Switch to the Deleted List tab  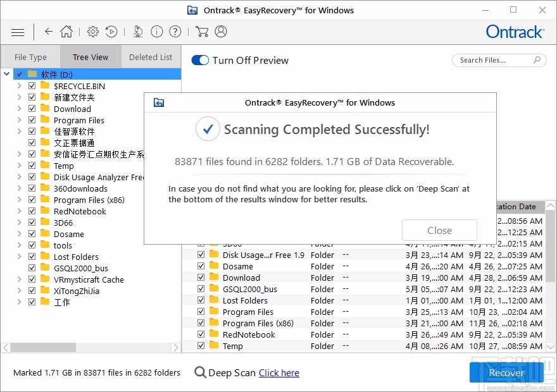pyautogui.click(x=151, y=57)
